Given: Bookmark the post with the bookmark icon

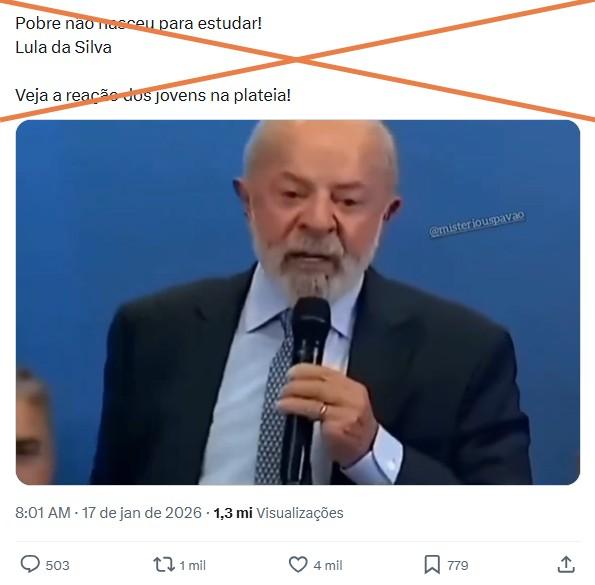Looking at the screenshot, I should click(432, 565).
